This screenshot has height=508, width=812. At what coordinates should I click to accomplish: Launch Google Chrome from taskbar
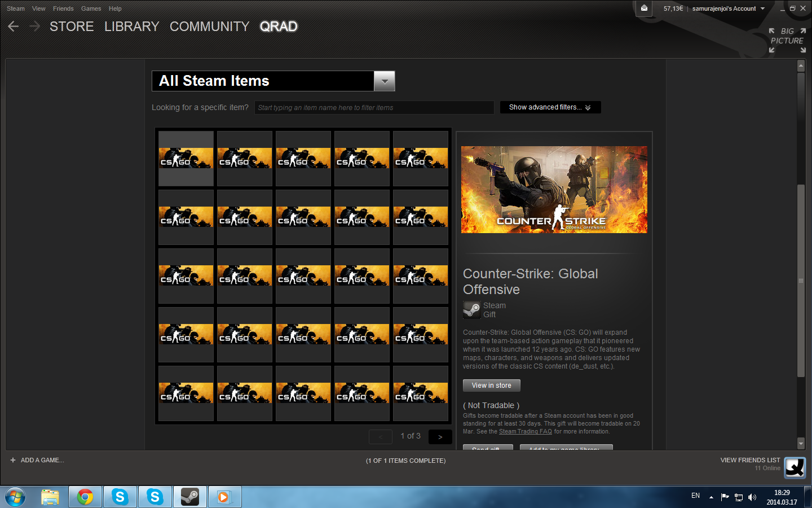(x=85, y=497)
